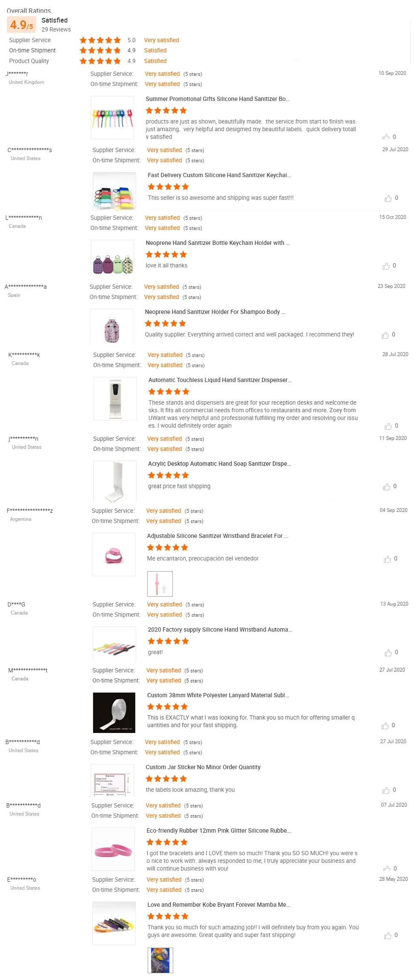Enlarge the buyer photo in Kobe Bryant review
Viewport: 415px width, 980px height.
pos(160,960)
